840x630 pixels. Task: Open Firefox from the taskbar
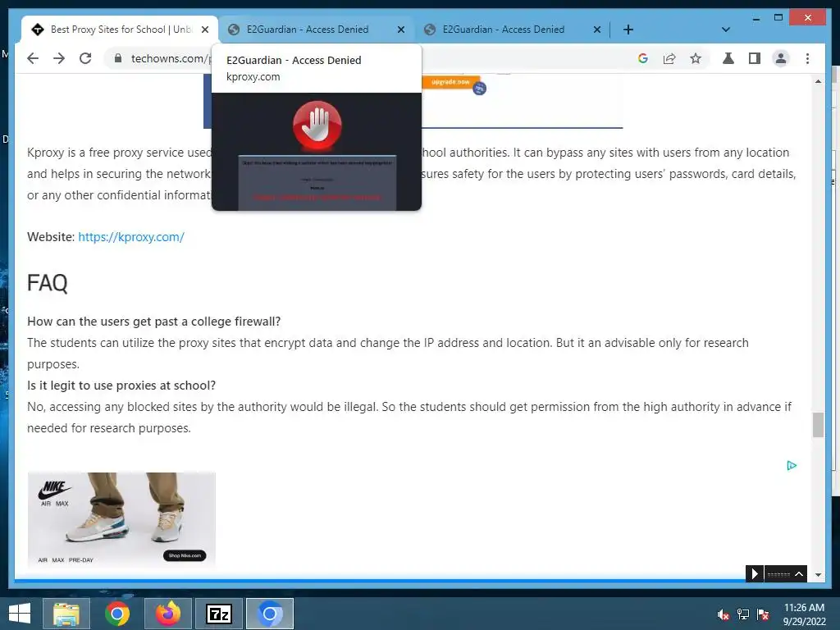pos(167,614)
